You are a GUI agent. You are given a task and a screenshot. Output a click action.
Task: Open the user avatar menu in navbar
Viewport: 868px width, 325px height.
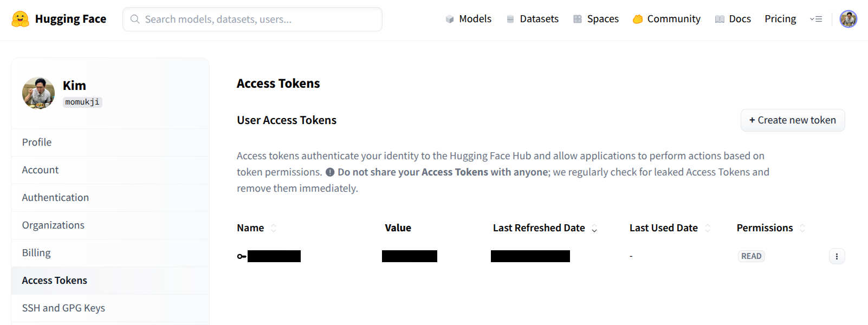[848, 19]
